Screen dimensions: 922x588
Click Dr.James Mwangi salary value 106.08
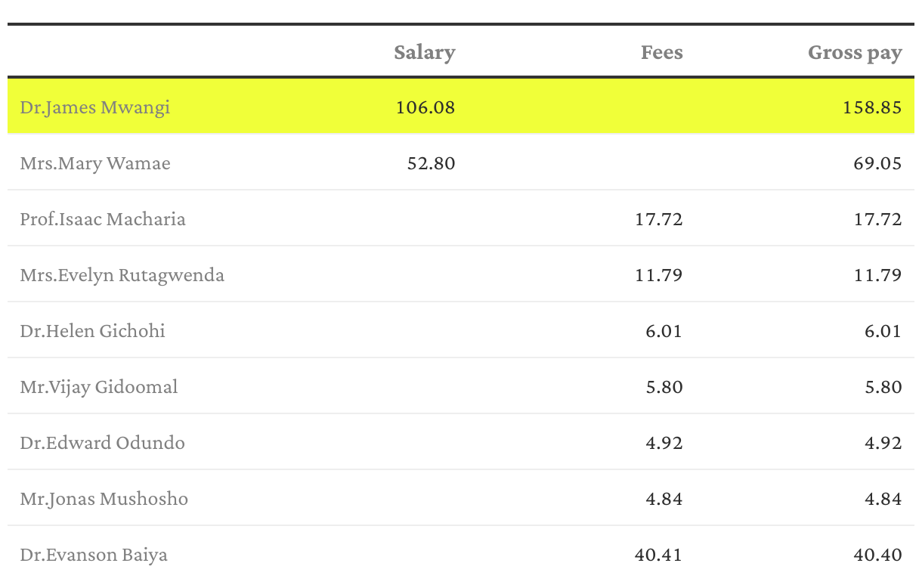[425, 107]
